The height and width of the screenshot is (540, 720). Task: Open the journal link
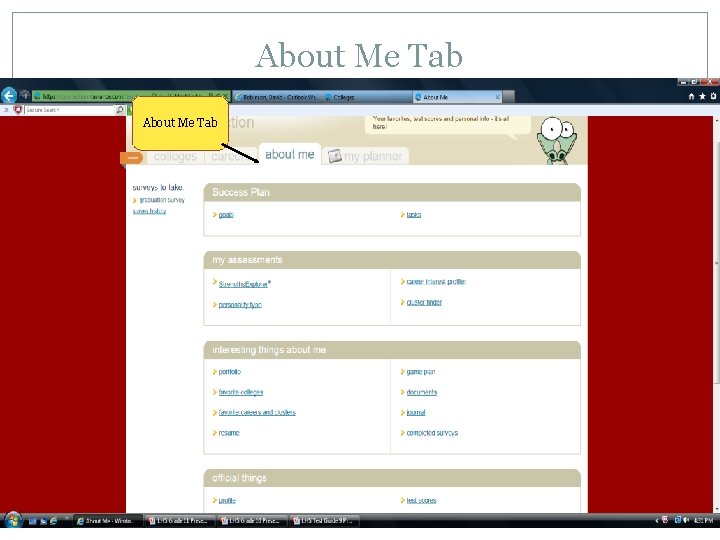416,412
